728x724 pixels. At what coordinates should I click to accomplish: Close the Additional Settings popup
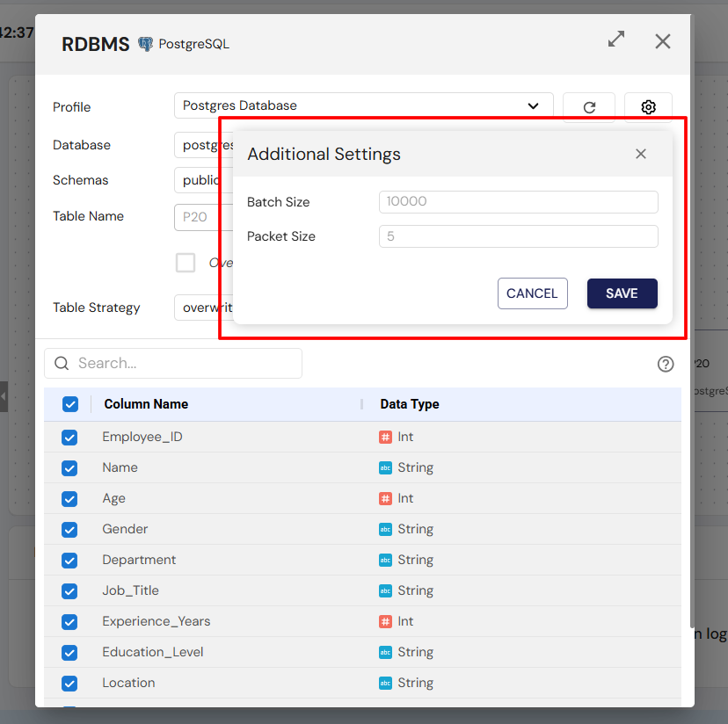pyautogui.click(x=641, y=154)
